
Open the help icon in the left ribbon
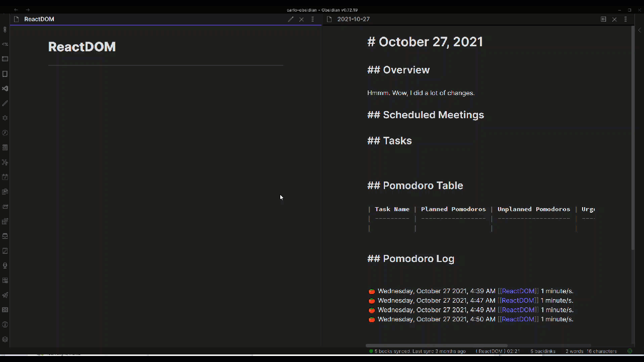tap(5, 325)
